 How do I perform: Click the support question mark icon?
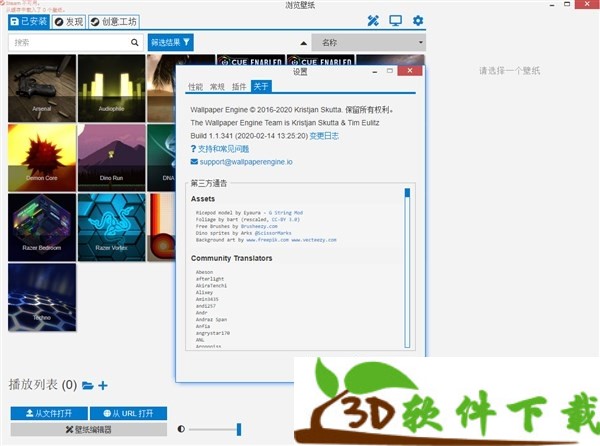pos(193,149)
